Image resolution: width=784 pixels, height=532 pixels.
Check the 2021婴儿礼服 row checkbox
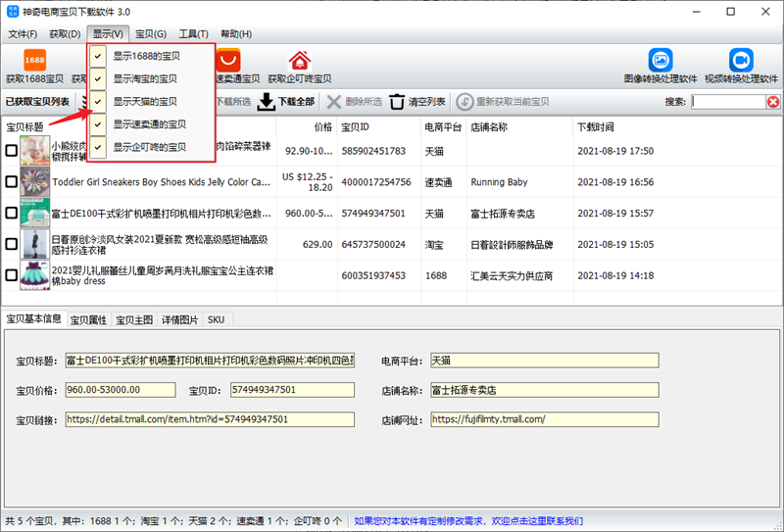pyautogui.click(x=11, y=275)
